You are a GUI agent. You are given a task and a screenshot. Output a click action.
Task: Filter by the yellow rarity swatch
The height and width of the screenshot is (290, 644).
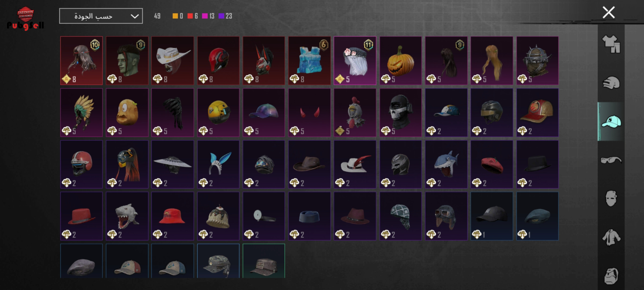pos(175,16)
